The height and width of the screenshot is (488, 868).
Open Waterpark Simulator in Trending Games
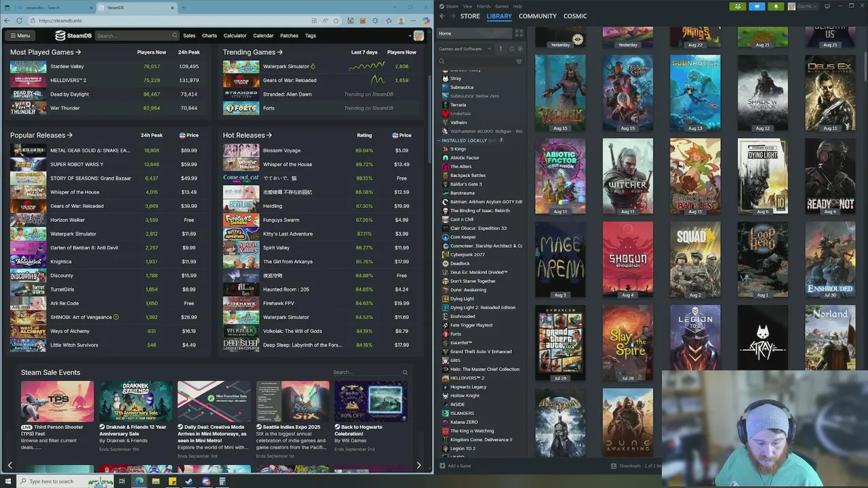[286, 66]
